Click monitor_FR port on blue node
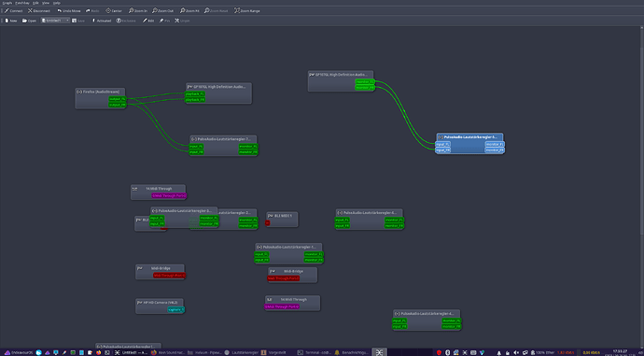This screenshot has width=644, height=356. (495, 150)
